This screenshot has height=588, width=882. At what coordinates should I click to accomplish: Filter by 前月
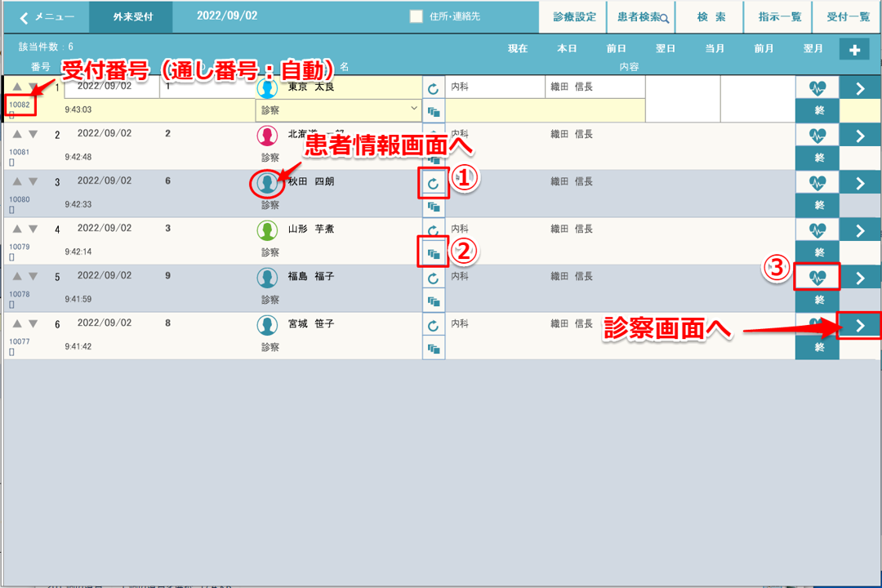point(764,49)
